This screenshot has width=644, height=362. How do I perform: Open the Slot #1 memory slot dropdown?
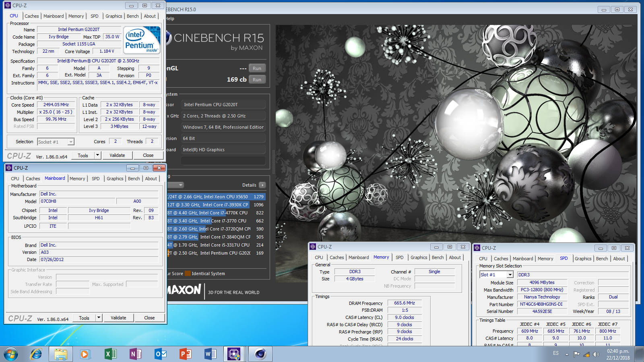[510, 275]
